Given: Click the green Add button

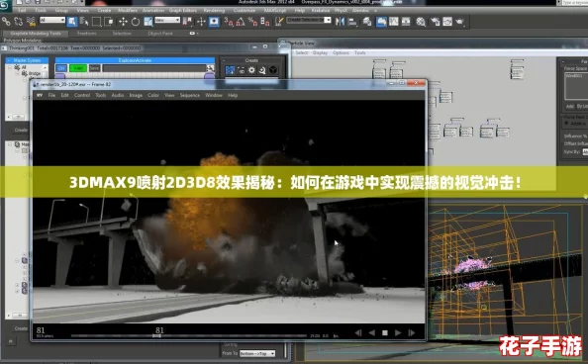Looking at the screenshot, I should coord(78,68).
